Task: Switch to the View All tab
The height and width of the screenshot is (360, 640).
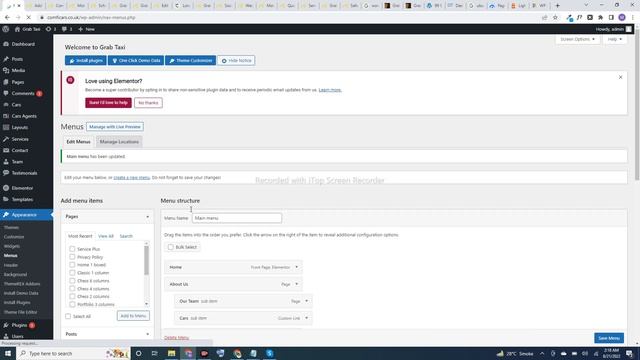Action: click(x=106, y=236)
